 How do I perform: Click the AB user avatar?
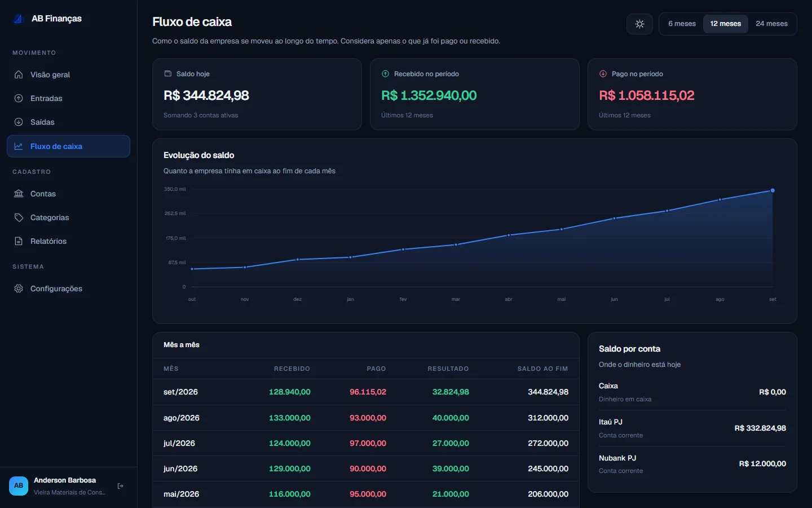pos(19,486)
